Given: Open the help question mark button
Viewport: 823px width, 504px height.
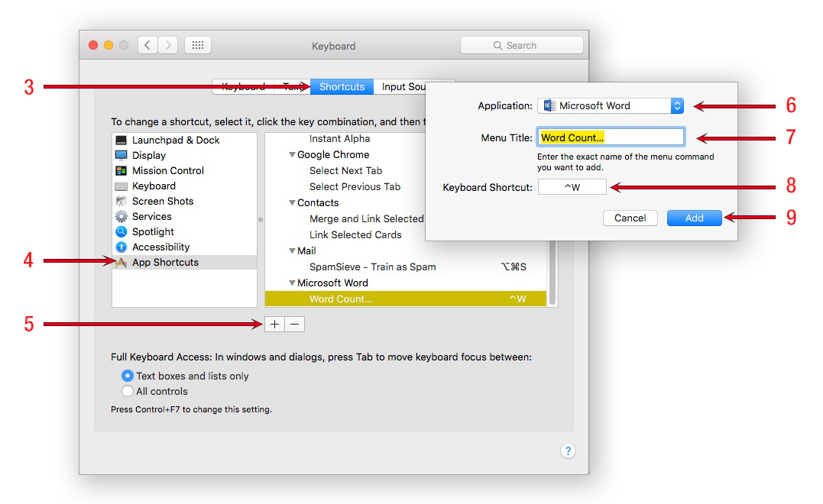Looking at the screenshot, I should pos(568,451).
